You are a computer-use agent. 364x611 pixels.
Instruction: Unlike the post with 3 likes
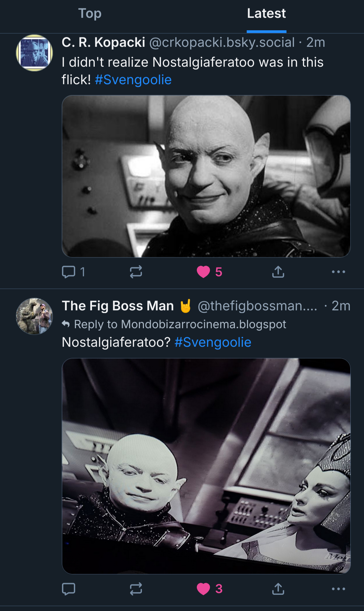coord(204,589)
